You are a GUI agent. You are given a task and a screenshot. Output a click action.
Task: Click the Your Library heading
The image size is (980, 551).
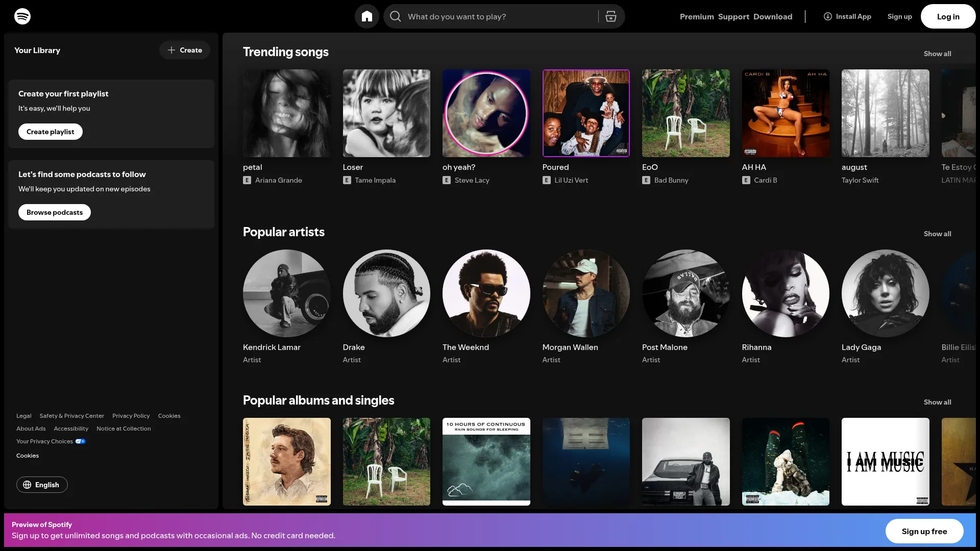click(37, 50)
